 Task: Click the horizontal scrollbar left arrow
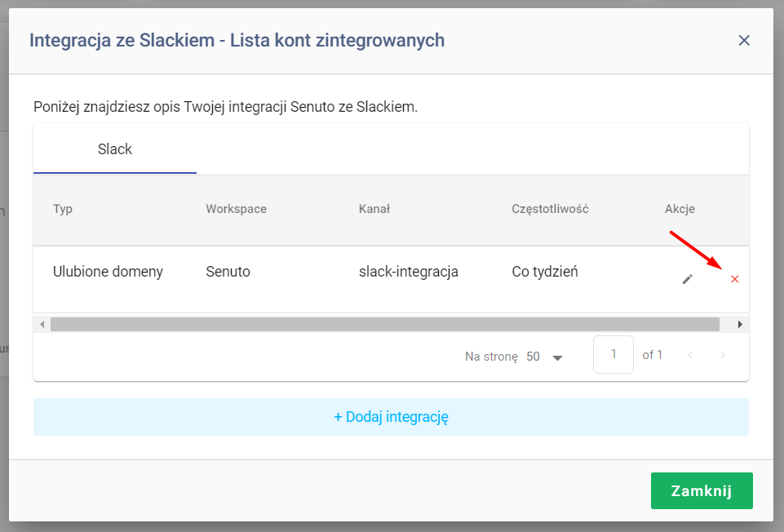(42, 325)
